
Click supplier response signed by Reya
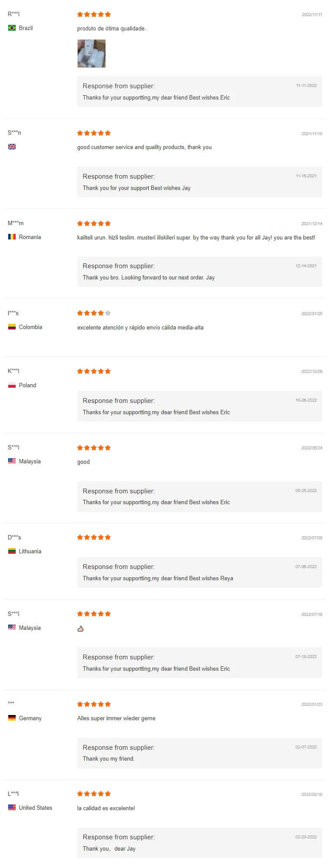(x=199, y=572)
